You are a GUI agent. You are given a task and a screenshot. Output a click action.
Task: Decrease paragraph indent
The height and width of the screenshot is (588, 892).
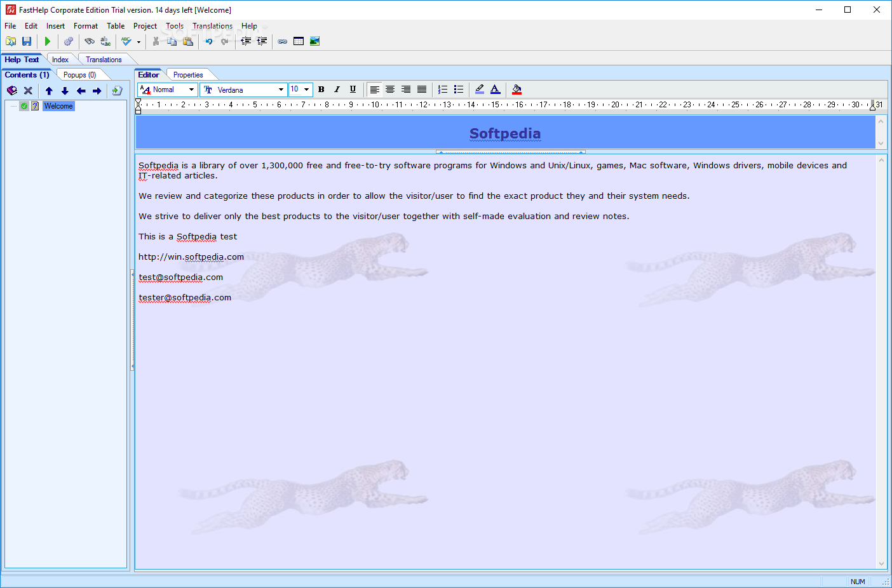[246, 41]
